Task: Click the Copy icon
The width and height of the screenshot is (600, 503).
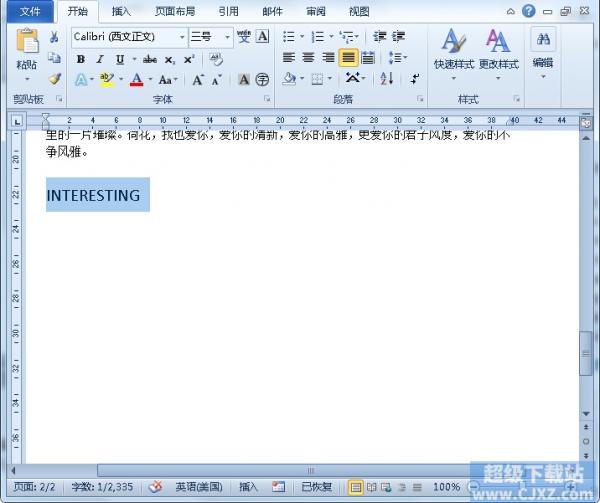Action: tap(54, 58)
